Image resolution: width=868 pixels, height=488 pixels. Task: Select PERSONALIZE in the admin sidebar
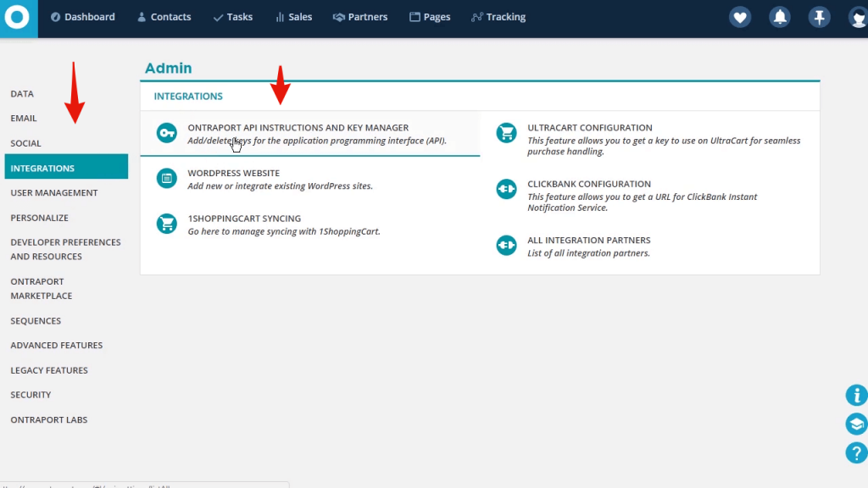click(x=39, y=218)
